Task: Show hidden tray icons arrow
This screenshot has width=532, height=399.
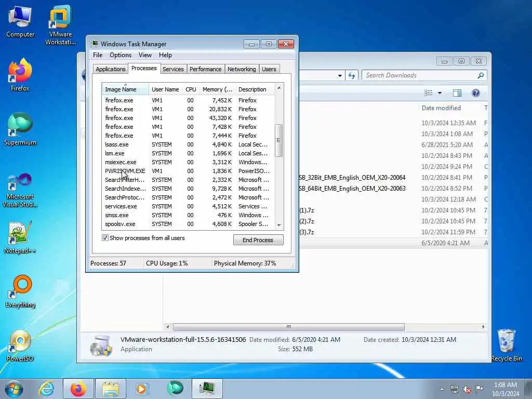Action: [442, 390]
